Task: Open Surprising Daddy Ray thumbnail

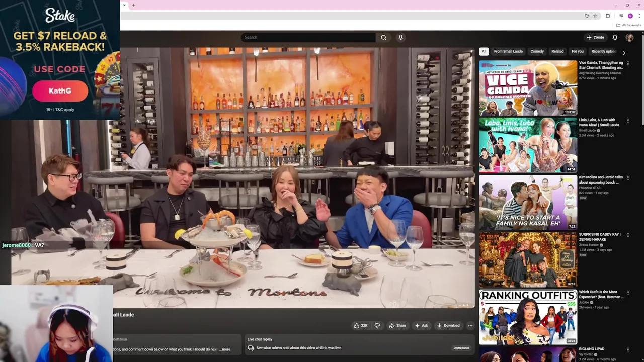Action: (x=528, y=259)
